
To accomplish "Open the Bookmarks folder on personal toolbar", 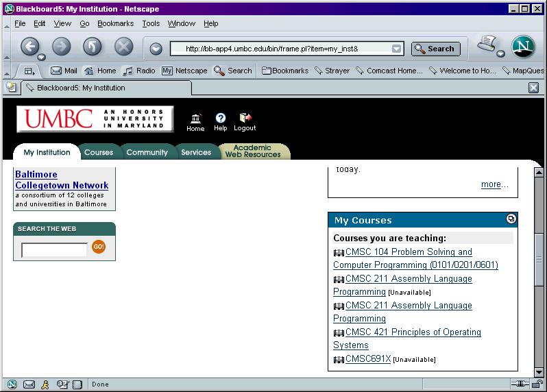I will [x=285, y=71].
